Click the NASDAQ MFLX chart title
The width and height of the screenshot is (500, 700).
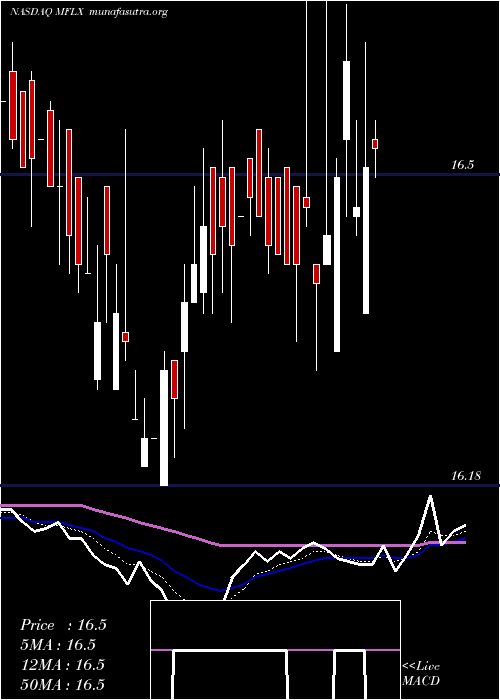click(x=47, y=12)
